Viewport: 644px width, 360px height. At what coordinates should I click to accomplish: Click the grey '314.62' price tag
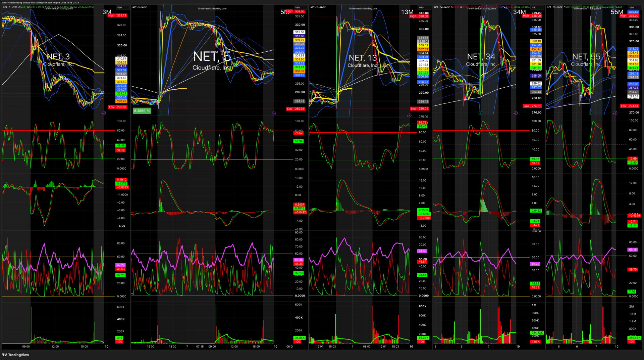click(x=423, y=38)
